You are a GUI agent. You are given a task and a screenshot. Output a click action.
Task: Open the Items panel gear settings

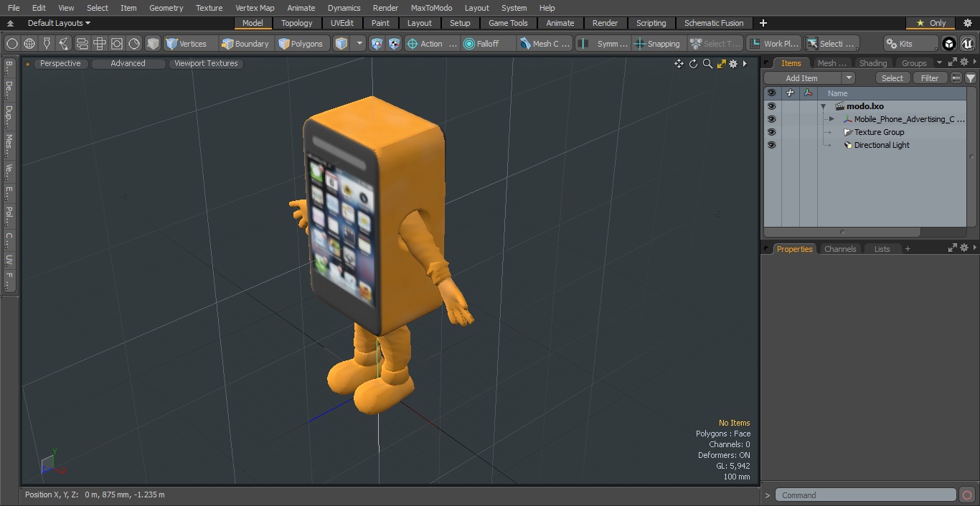(964, 62)
